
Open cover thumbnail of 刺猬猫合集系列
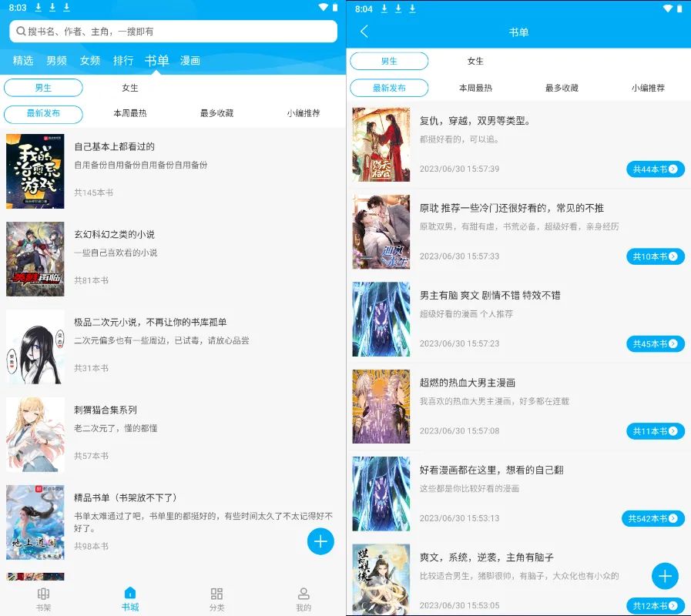pos(35,434)
